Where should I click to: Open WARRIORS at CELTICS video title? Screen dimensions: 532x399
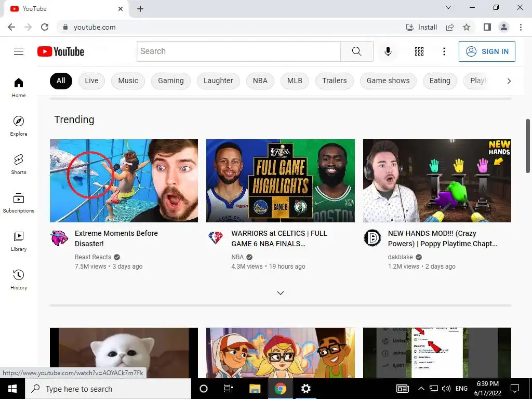click(279, 238)
